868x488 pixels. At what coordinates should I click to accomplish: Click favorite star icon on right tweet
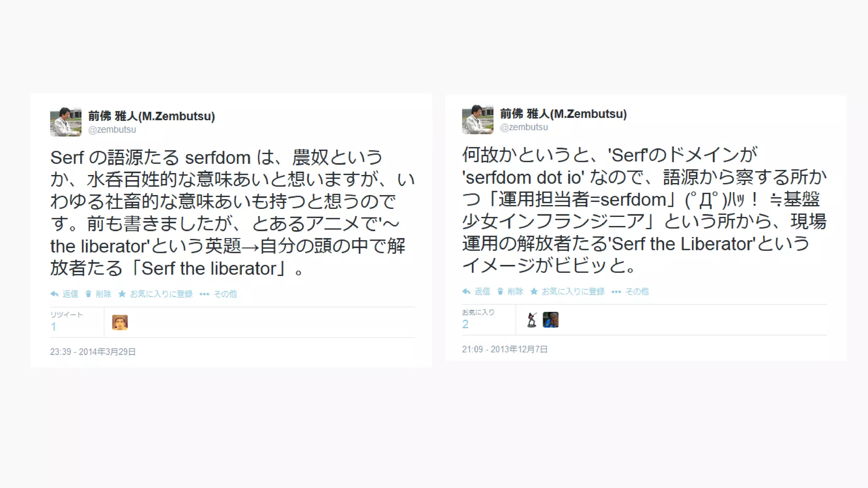[534, 291]
